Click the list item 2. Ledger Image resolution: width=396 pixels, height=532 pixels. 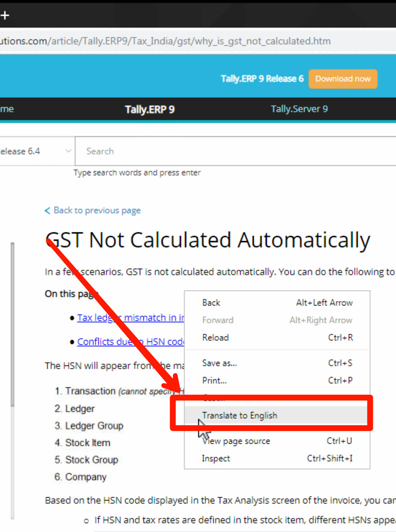pos(74,409)
